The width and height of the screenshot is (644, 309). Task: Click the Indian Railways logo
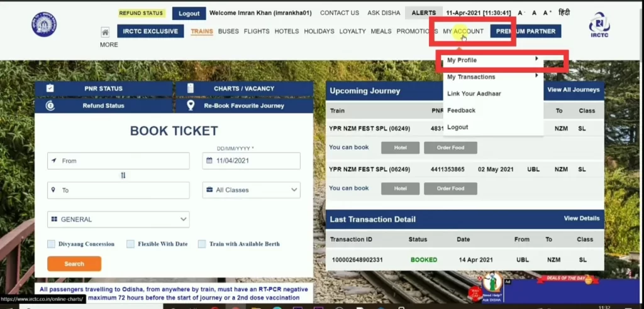coord(44,24)
